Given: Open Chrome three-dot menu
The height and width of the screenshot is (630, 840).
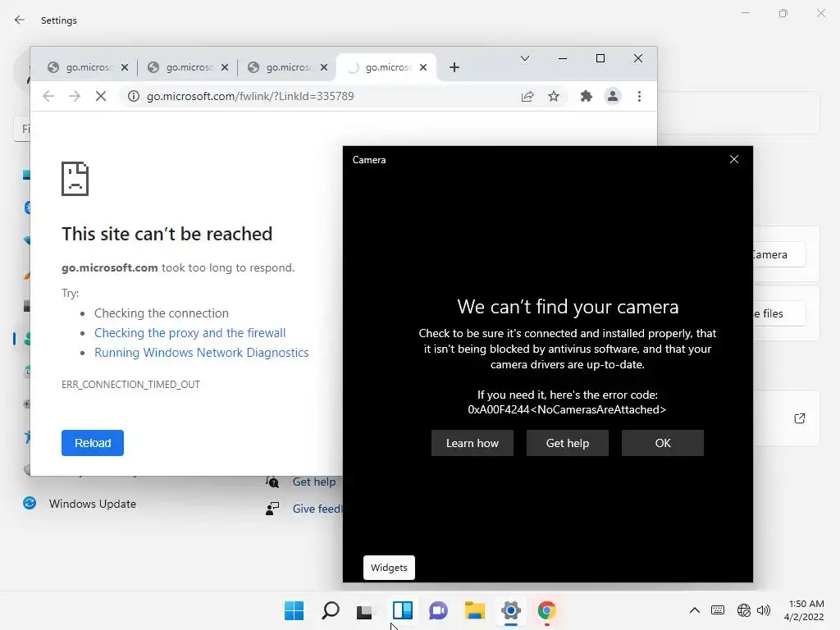Looking at the screenshot, I should (639, 97).
